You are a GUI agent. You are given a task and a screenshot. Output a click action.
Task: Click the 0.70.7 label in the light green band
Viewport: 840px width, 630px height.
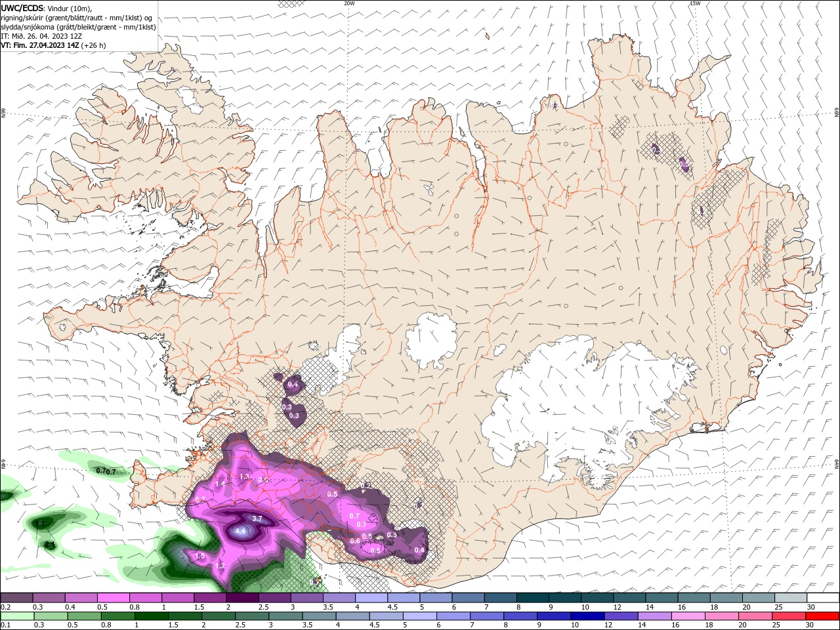[106, 471]
